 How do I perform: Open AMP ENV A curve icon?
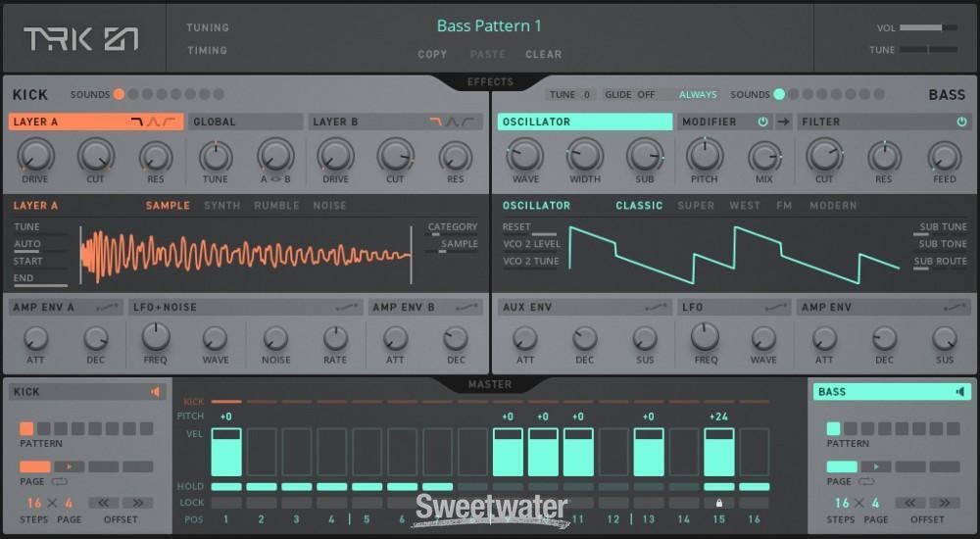pos(108,307)
